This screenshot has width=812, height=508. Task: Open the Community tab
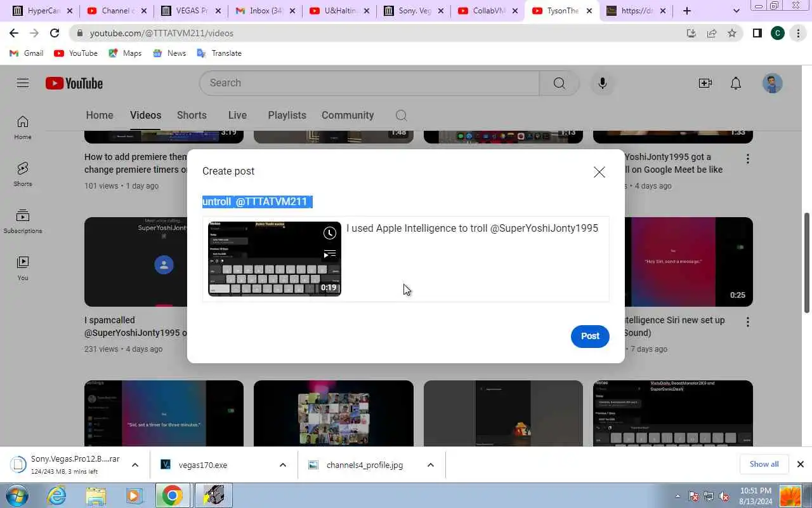(x=348, y=115)
